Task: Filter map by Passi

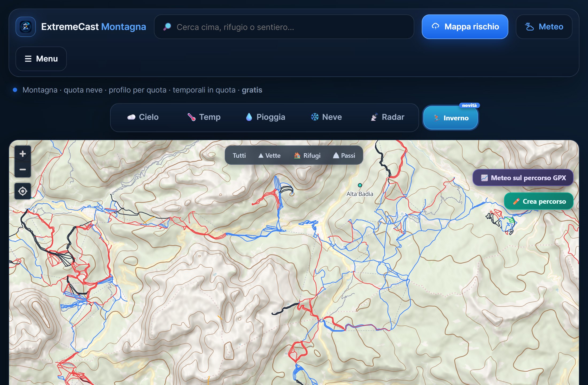Action: [x=344, y=155]
